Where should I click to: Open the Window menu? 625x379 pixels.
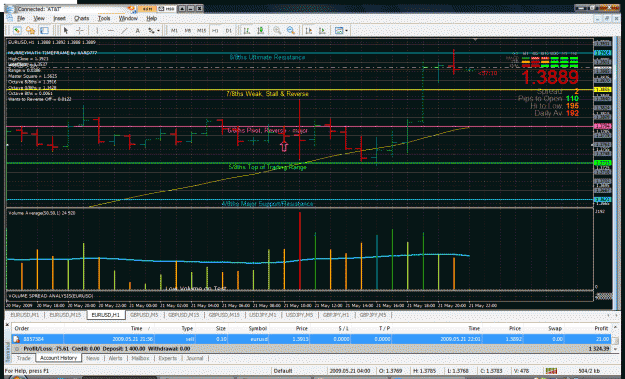click(128, 18)
